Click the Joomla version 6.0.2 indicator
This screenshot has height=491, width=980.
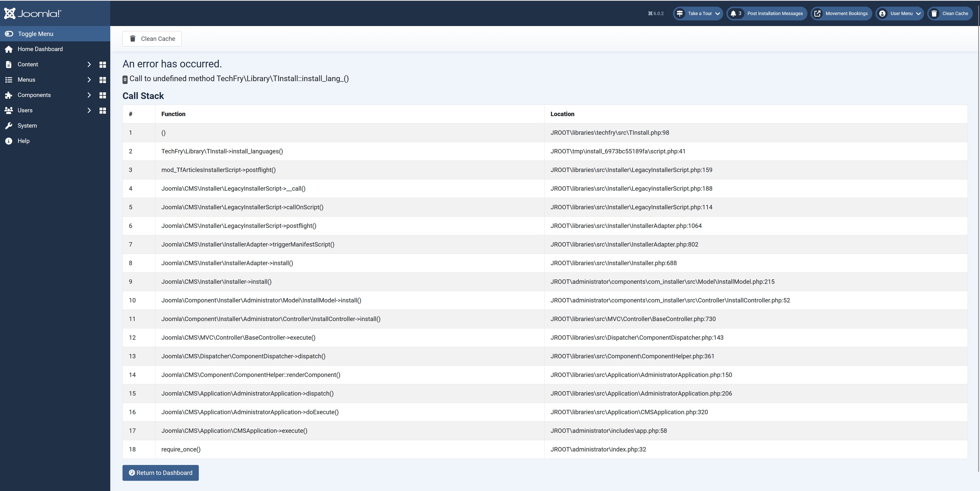point(656,13)
